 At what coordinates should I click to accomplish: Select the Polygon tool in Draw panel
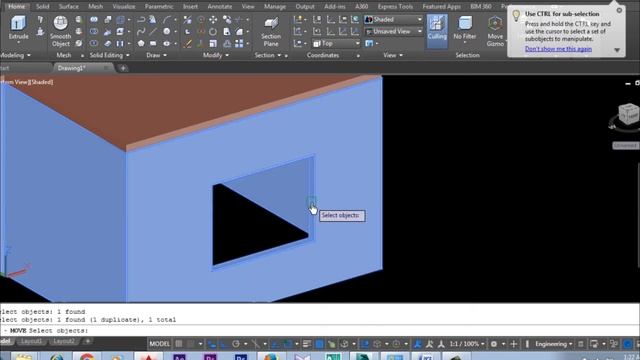point(141,43)
